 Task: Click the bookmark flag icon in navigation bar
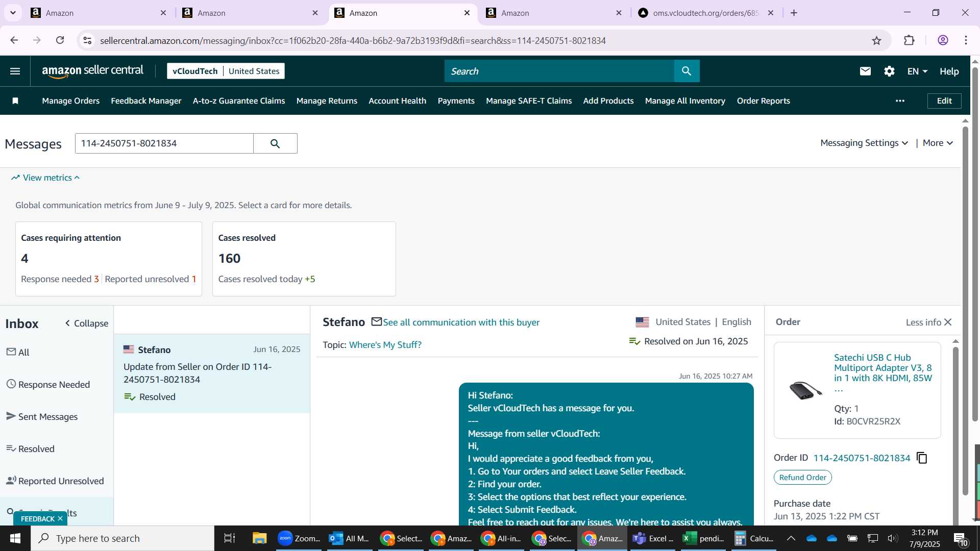[x=15, y=101]
